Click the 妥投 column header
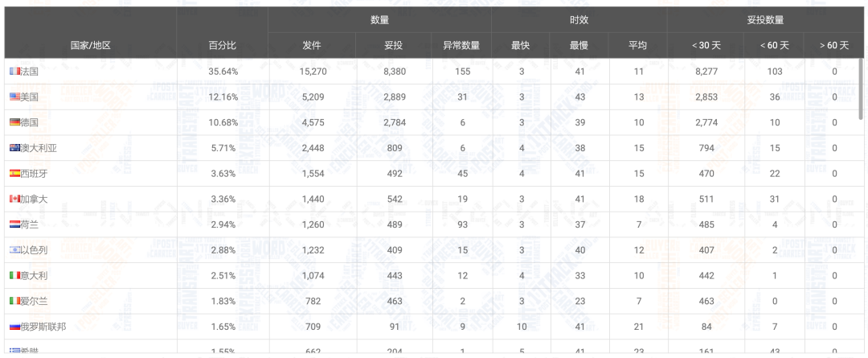 point(393,45)
